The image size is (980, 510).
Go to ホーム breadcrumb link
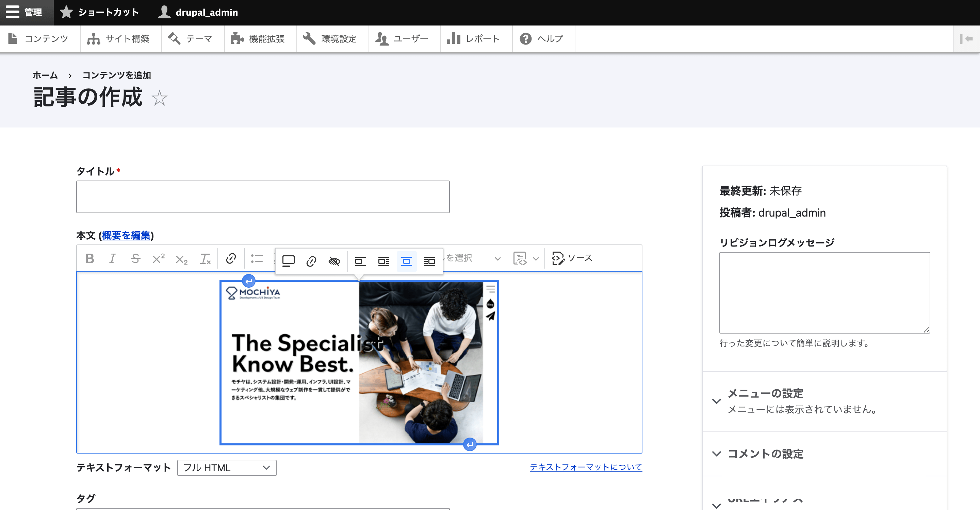click(45, 75)
